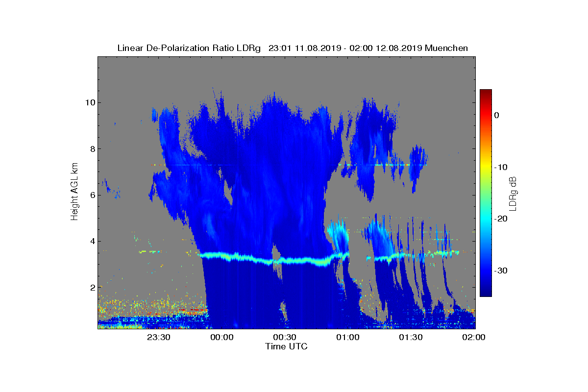Click the dark blue bottom of the colorbar
Viewport: 588px width, 392px height.
point(486,293)
